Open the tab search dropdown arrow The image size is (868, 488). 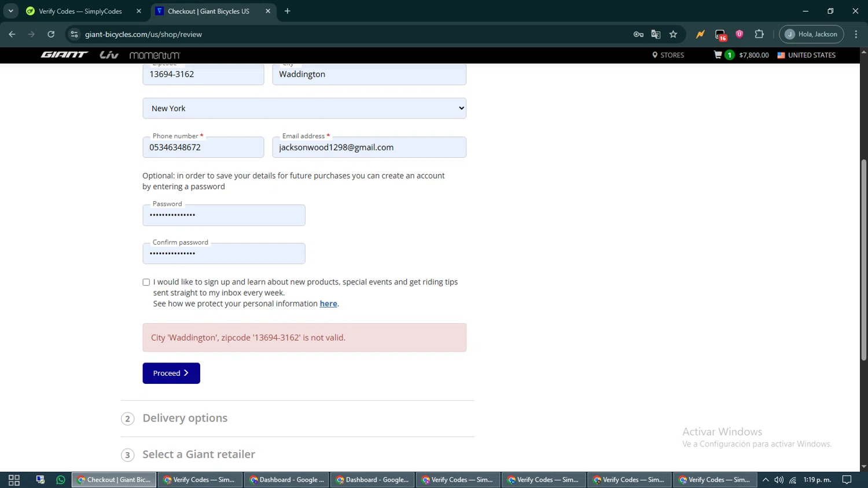pyautogui.click(x=10, y=11)
